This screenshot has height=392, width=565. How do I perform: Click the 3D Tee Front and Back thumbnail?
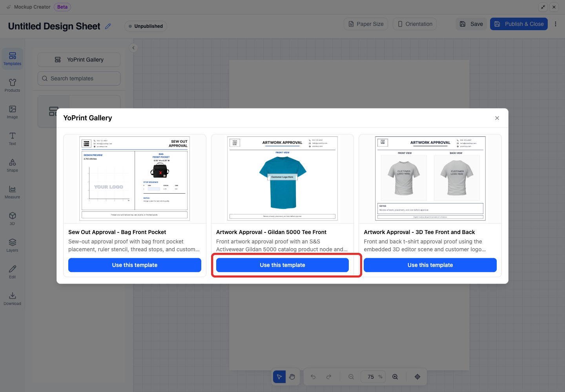pyautogui.click(x=430, y=179)
